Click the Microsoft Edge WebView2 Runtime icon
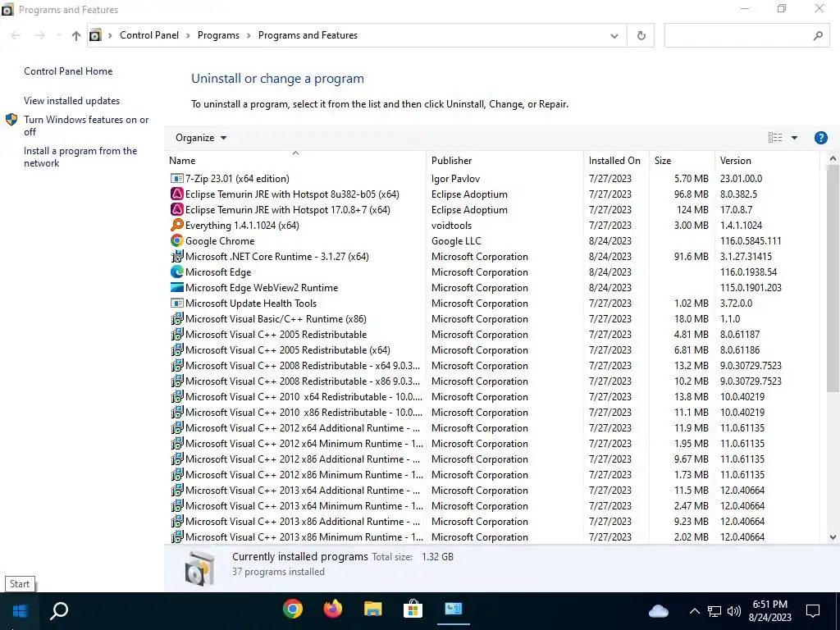Viewport: 840px width, 630px height. (177, 287)
